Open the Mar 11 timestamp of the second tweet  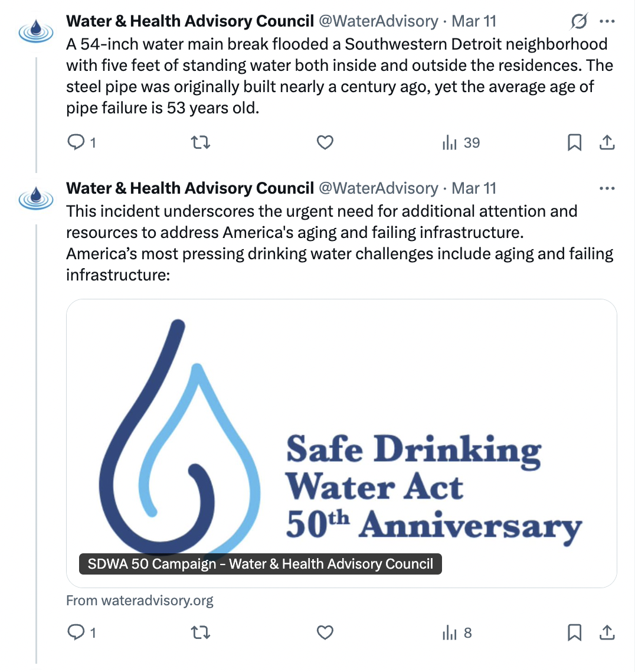(x=473, y=188)
